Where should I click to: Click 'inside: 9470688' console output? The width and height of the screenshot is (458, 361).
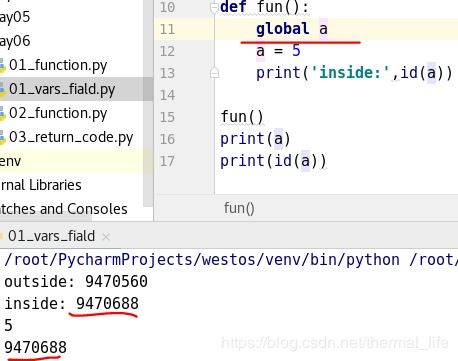point(71,304)
